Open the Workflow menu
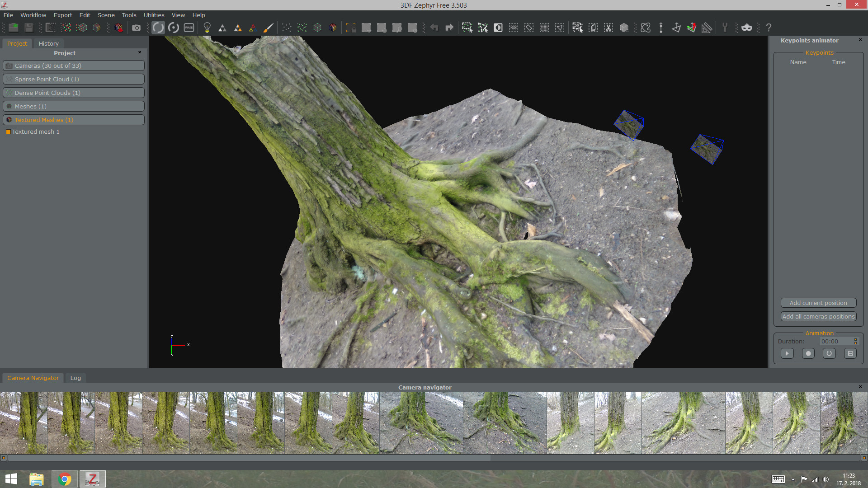Screen dimensions: 868x488 [33, 15]
